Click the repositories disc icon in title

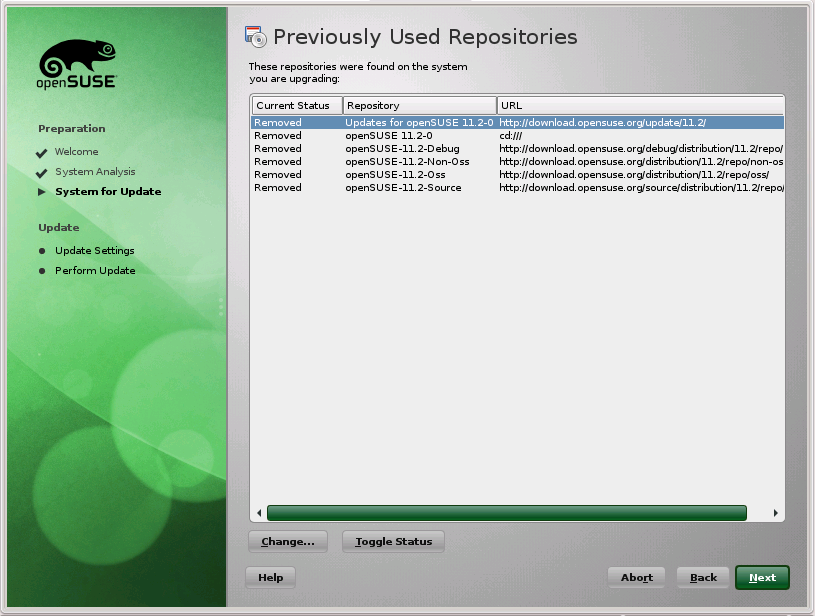[256, 37]
